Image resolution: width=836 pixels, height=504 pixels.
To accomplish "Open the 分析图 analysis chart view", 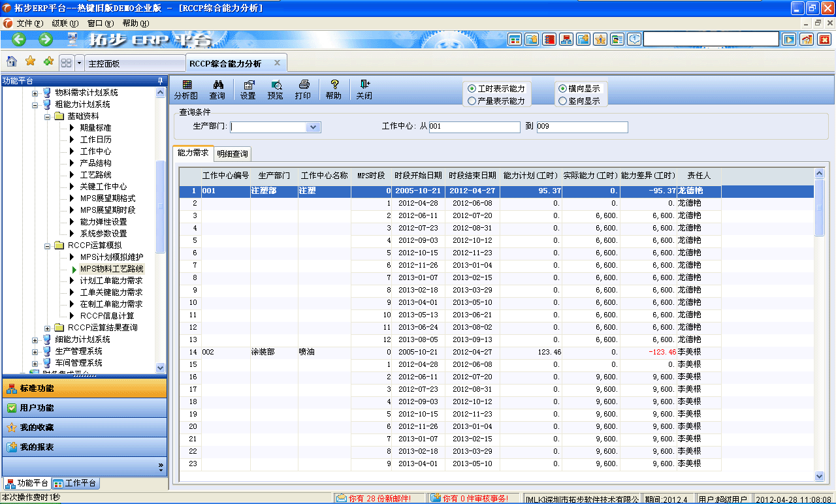I will (187, 89).
